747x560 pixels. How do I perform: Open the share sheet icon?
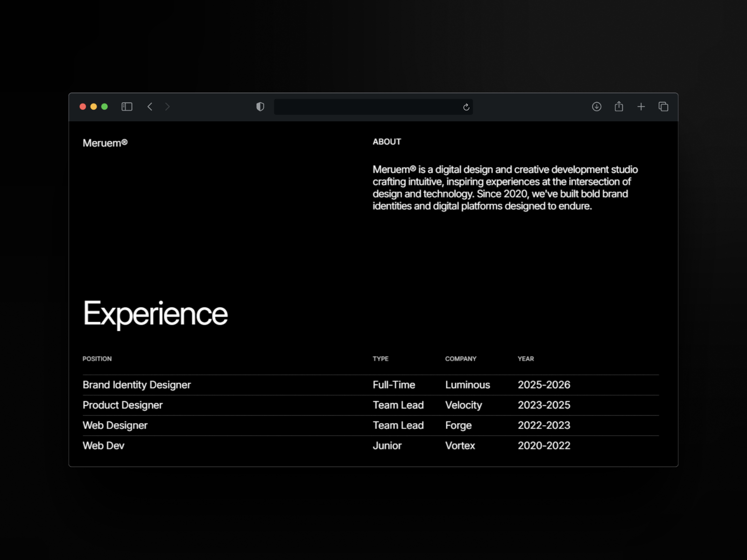coord(619,106)
